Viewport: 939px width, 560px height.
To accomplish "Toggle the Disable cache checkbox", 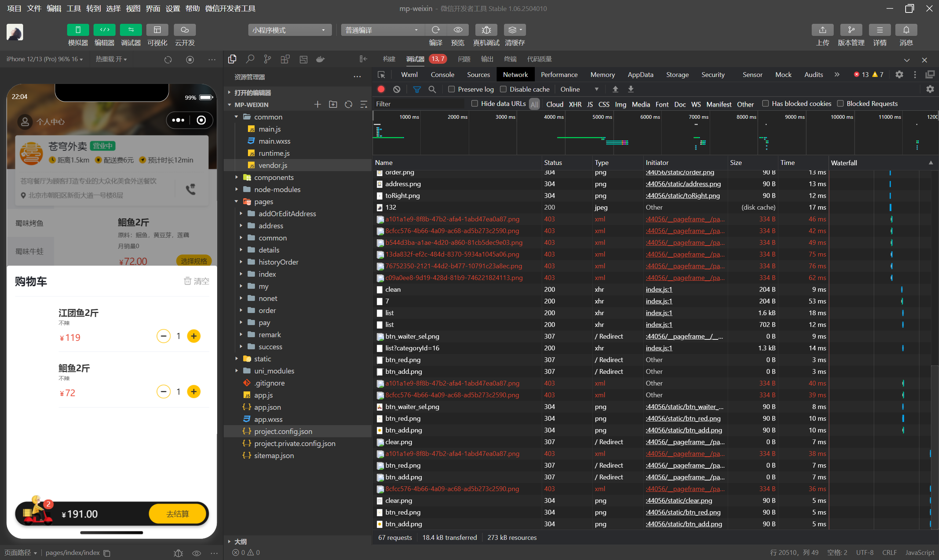I will coord(503,89).
